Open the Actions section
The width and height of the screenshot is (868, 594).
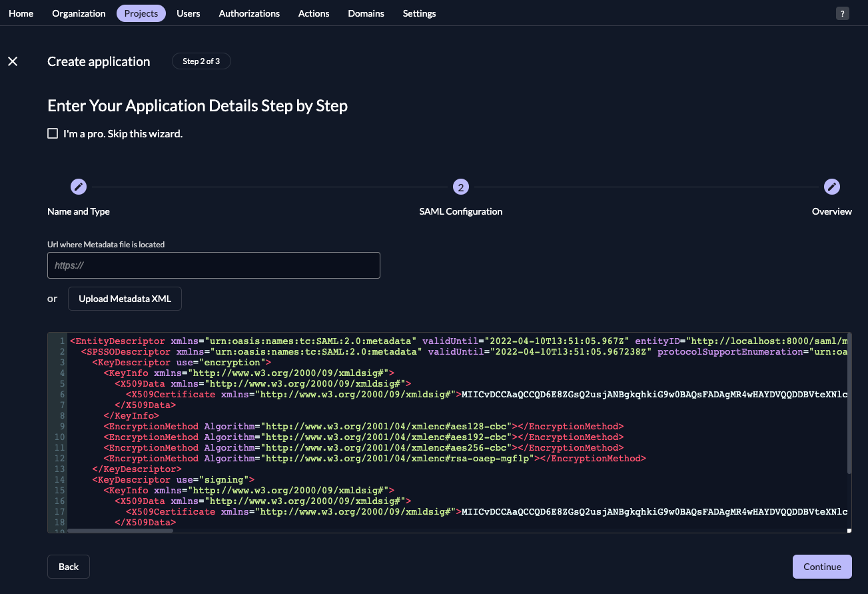coord(313,13)
